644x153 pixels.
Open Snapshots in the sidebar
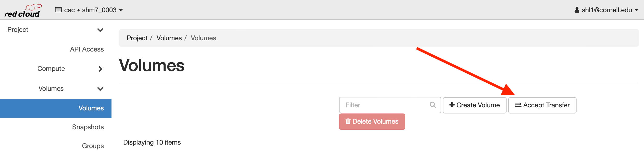click(88, 127)
